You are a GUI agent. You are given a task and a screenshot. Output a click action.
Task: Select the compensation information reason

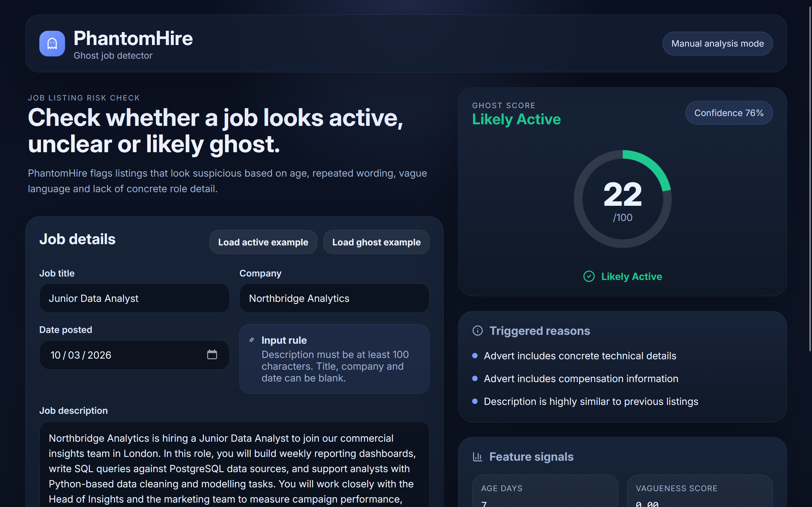580,379
